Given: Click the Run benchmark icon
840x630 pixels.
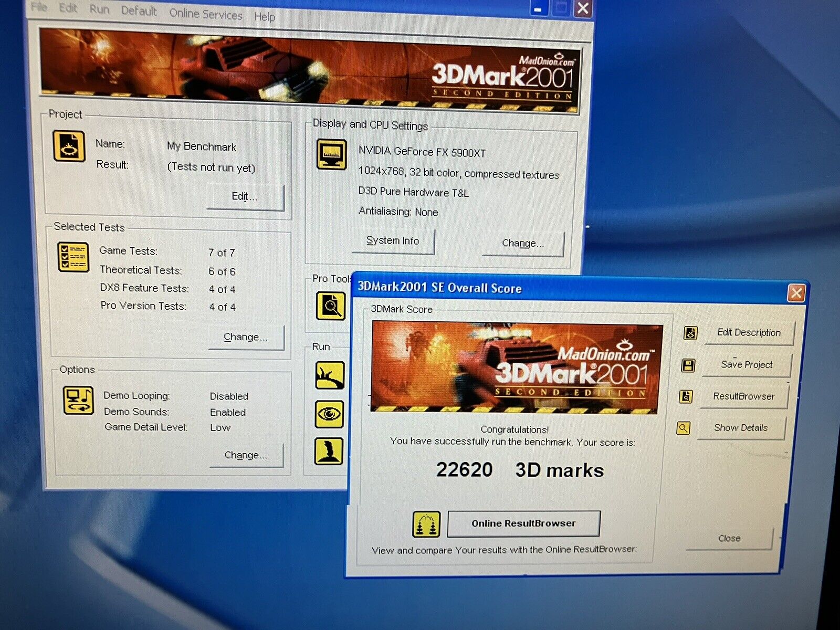Looking at the screenshot, I should point(330,375).
